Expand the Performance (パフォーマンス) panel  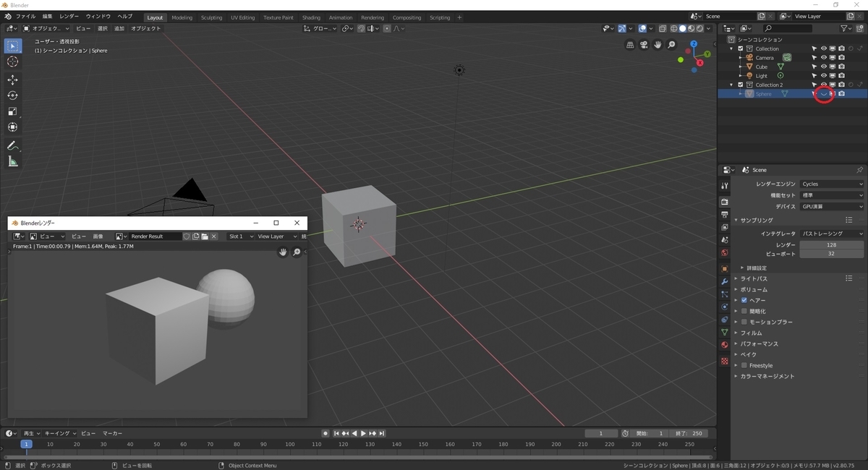pos(759,343)
